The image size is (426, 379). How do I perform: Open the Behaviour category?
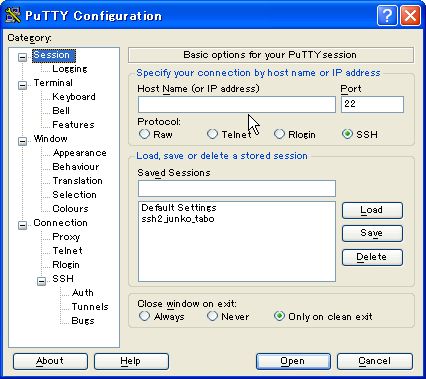[x=76, y=167]
